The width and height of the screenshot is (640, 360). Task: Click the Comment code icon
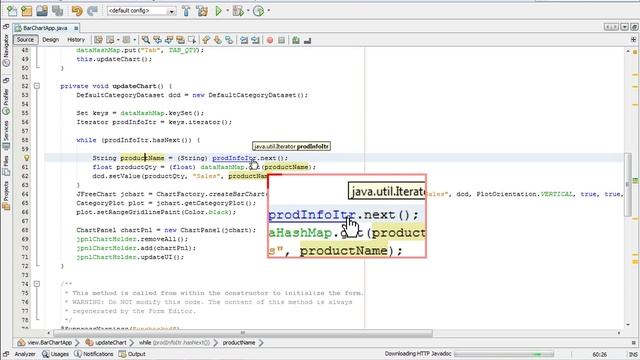[296, 40]
